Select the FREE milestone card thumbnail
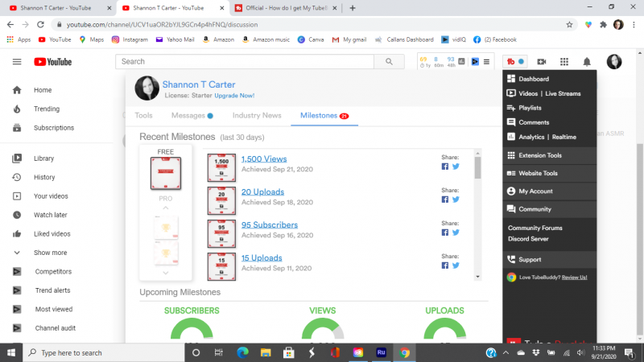The image size is (644, 362). 165,173
